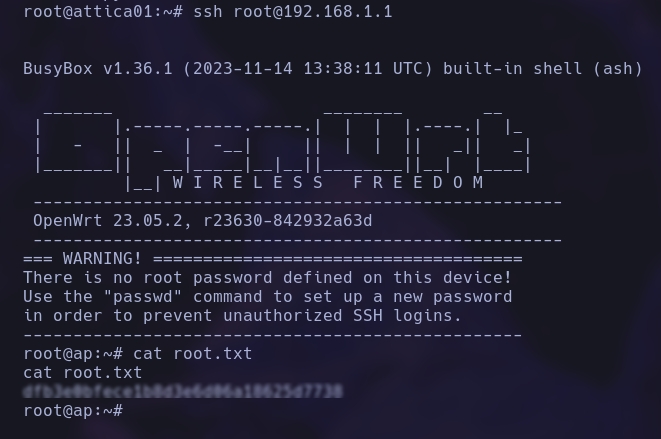This screenshot has width=661, height=439.
Task: Click the OpenWrt ASCII art logo
Action: point(282,144)
